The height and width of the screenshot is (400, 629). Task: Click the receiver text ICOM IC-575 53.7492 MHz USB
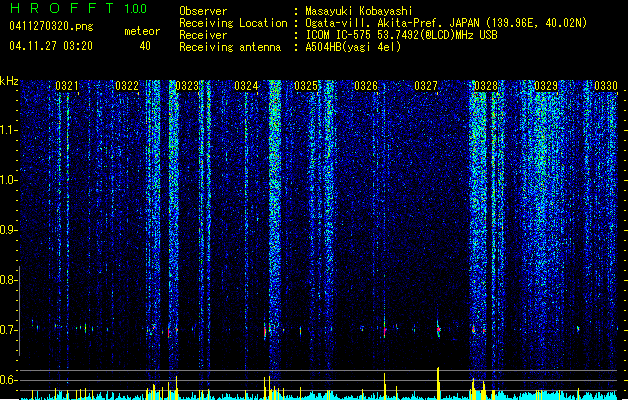[x=402, y=35]
